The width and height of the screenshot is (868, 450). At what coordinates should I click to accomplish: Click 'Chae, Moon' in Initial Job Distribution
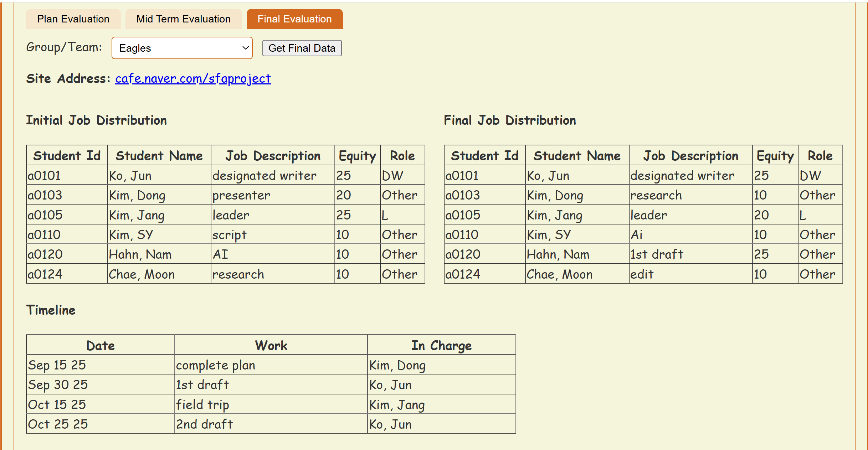coord(142,274)
